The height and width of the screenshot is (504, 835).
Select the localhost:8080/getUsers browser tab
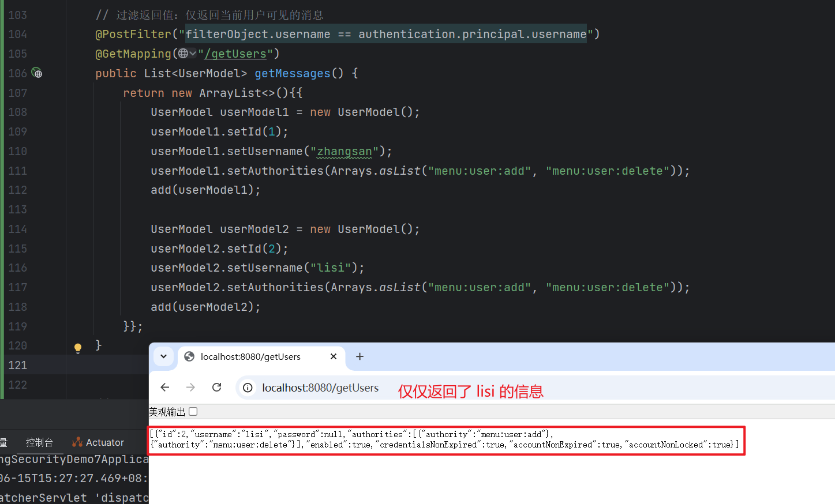(261, 357)
